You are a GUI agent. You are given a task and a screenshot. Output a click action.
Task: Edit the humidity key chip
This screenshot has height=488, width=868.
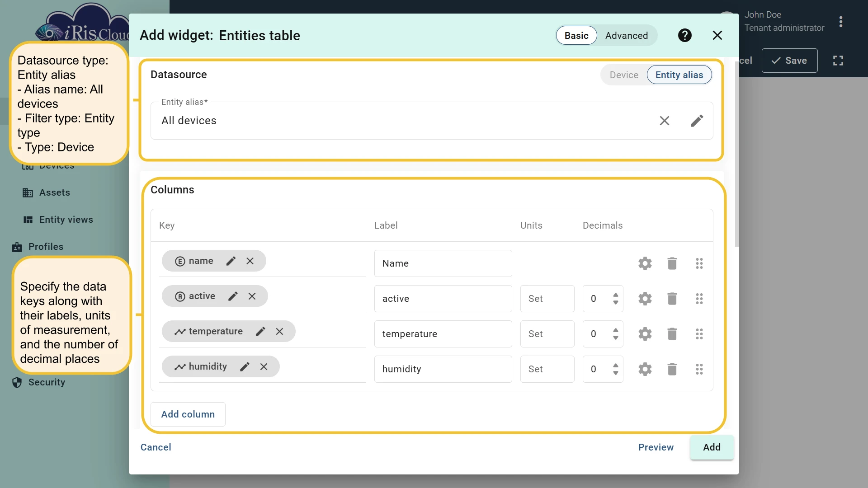click(245, 366)
